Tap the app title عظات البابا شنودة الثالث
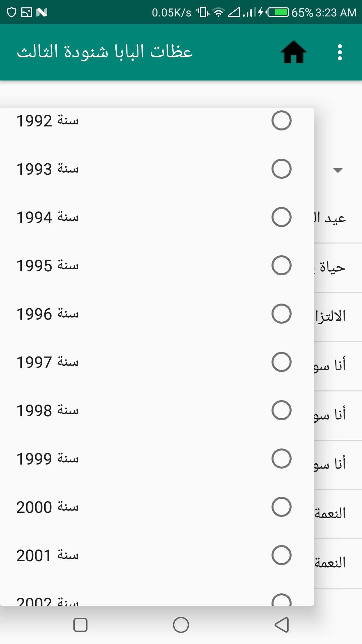Screen dimensions: 362x644 [x=105, y=52]
